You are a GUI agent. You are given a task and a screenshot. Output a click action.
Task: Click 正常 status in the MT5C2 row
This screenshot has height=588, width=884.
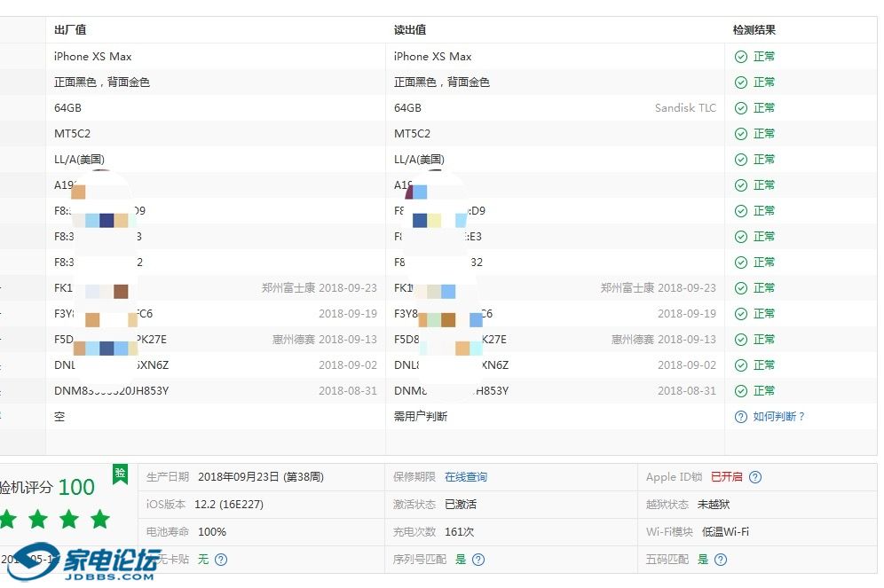coord(764,134)
